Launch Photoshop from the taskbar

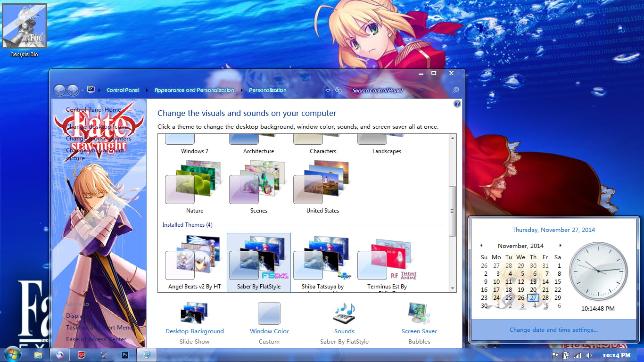coord(124,354)
